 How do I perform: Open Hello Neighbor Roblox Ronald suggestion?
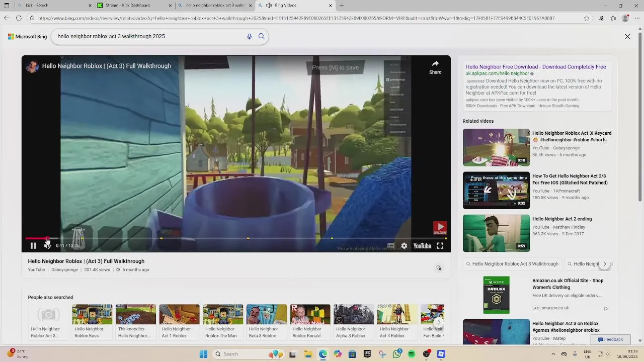click(310, 321)
